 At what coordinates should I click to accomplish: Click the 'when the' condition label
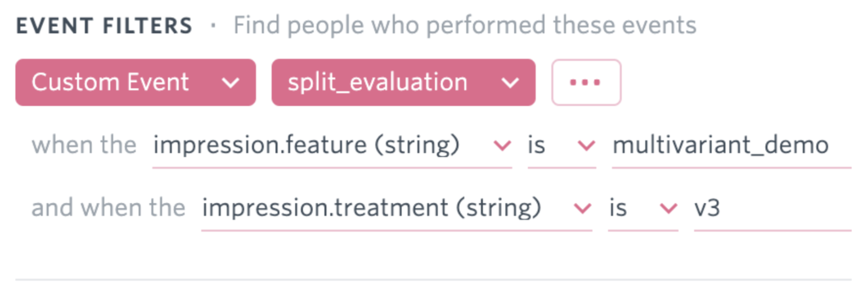[x=84, y=146]
